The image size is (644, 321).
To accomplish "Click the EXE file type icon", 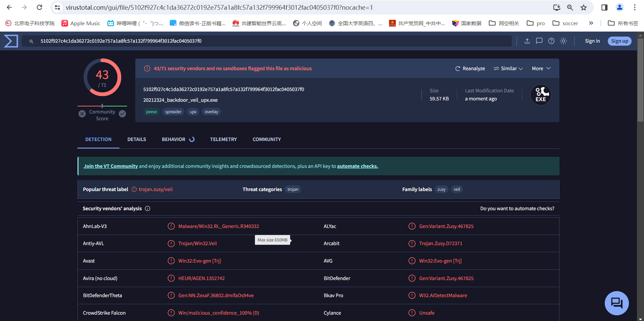I will [541, 95].
